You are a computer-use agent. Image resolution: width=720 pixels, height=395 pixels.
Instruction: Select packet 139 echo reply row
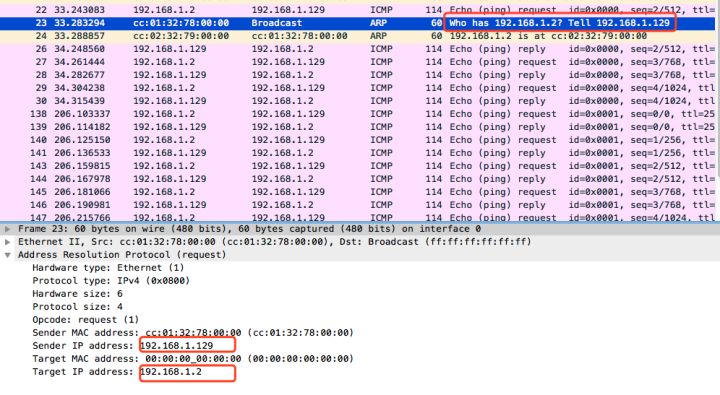pyautogui.click(x=358, y=127)
